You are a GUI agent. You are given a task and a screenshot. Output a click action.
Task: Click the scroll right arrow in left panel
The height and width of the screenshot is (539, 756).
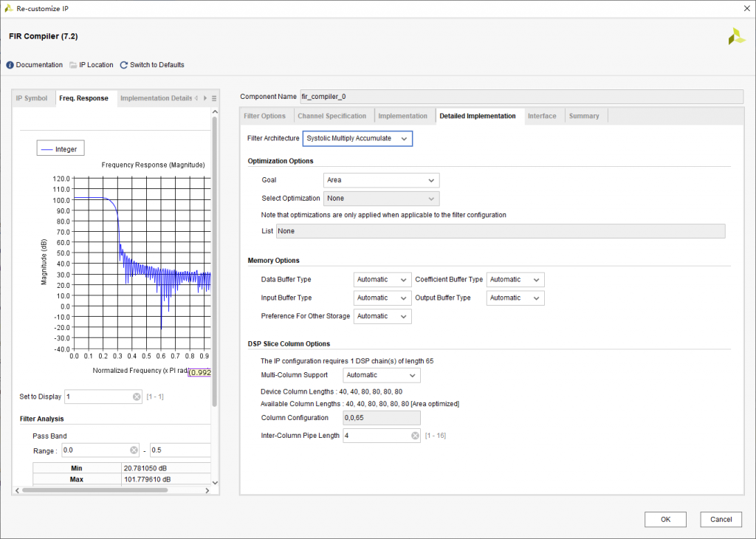point(207,491)
